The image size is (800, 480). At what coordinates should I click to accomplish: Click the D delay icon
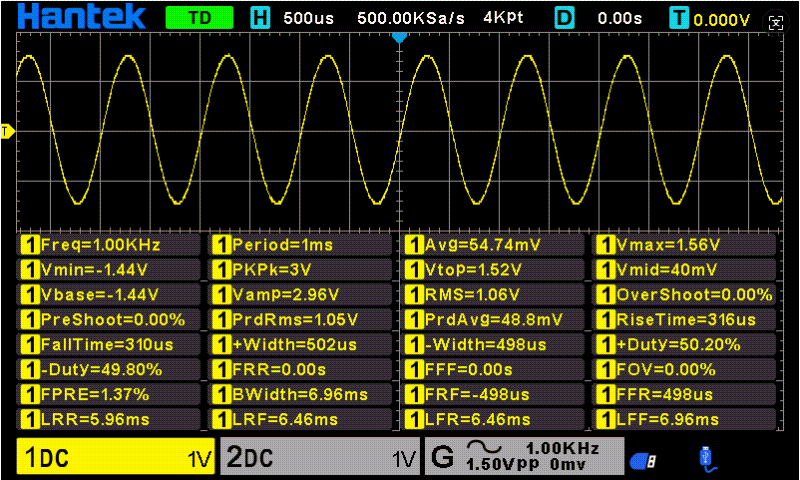(x=565, y=17)
